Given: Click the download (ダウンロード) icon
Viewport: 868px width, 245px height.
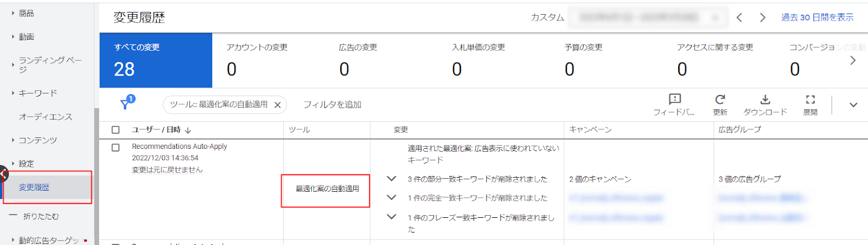Looking at the screenshot, I should tap(765, 99).
